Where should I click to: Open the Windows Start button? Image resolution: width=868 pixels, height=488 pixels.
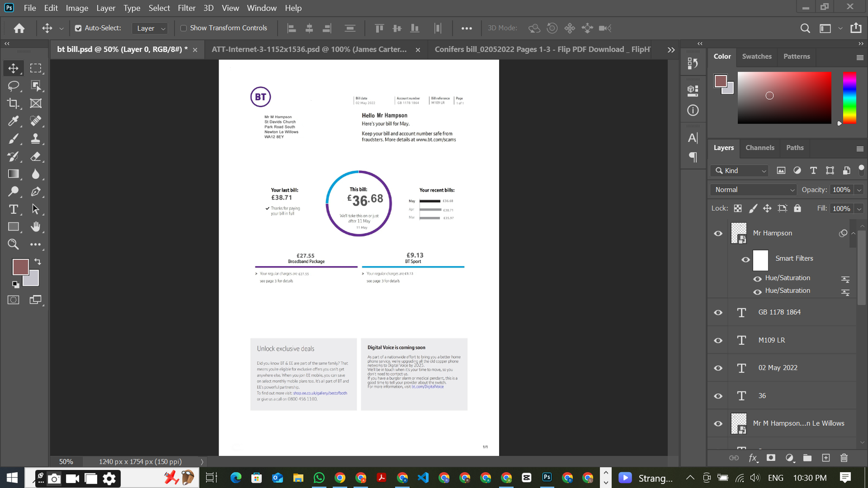12,478
